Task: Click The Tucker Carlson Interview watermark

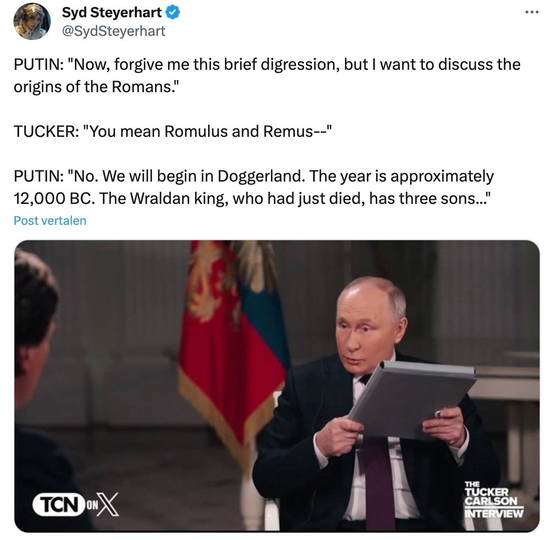Action: [x=494, y=500]
